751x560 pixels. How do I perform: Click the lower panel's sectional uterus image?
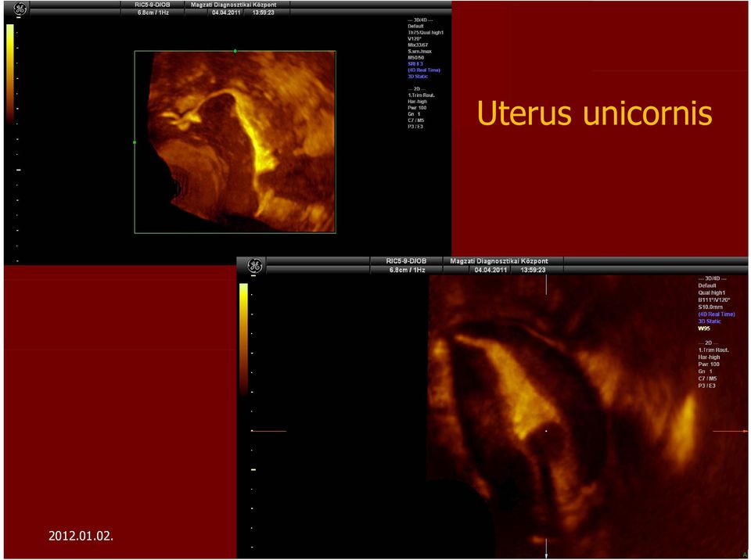coord(588,416)
